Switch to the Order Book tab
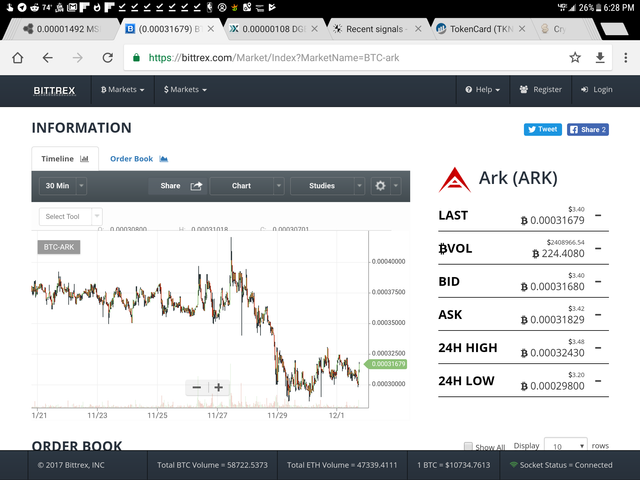 tap(139, 159)
